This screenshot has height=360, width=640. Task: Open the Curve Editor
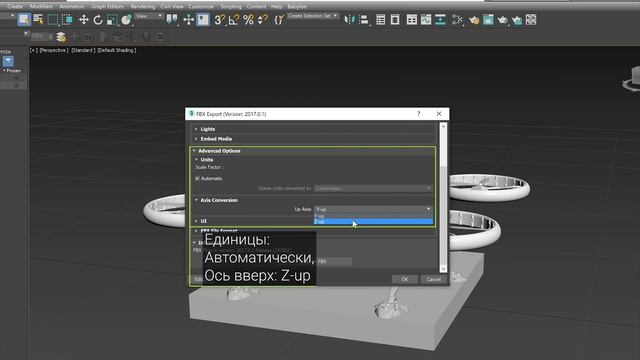pos(426,20)
